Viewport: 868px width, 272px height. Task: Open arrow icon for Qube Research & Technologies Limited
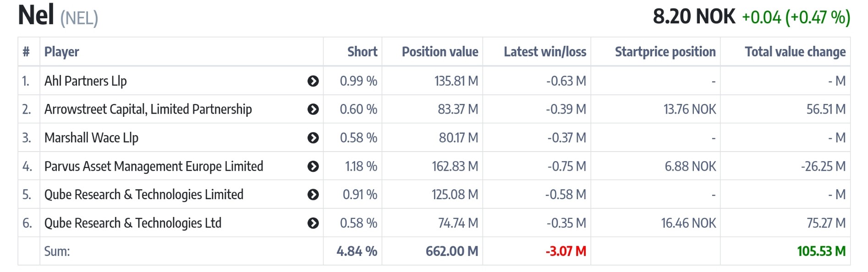pos(313,195)
